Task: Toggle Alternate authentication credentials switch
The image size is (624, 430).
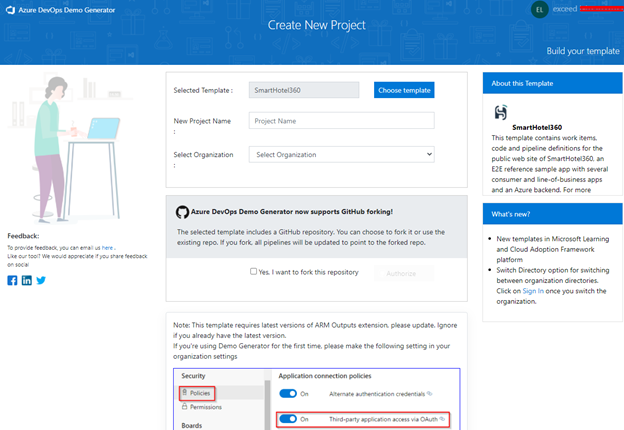Action: 288,393
